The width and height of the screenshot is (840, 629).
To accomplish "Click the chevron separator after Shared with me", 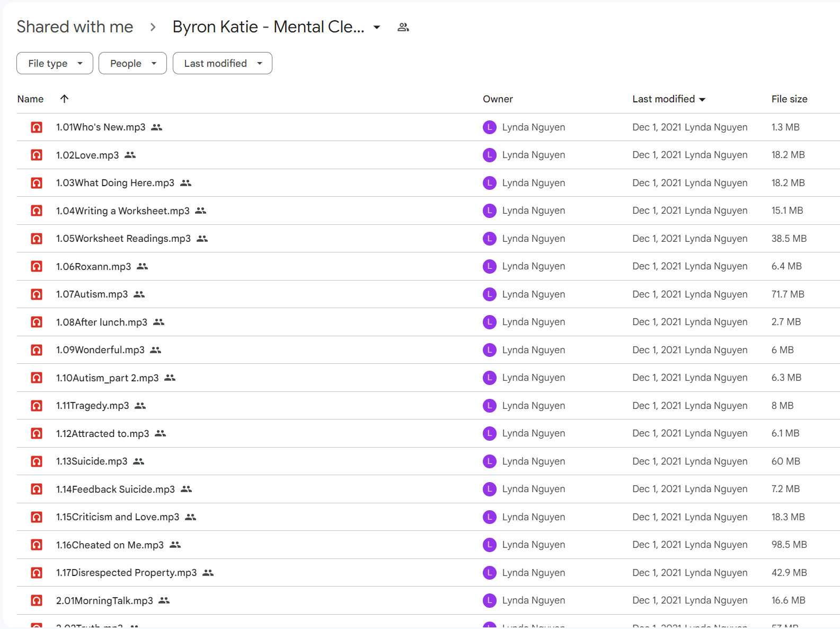I will (153, 27).
